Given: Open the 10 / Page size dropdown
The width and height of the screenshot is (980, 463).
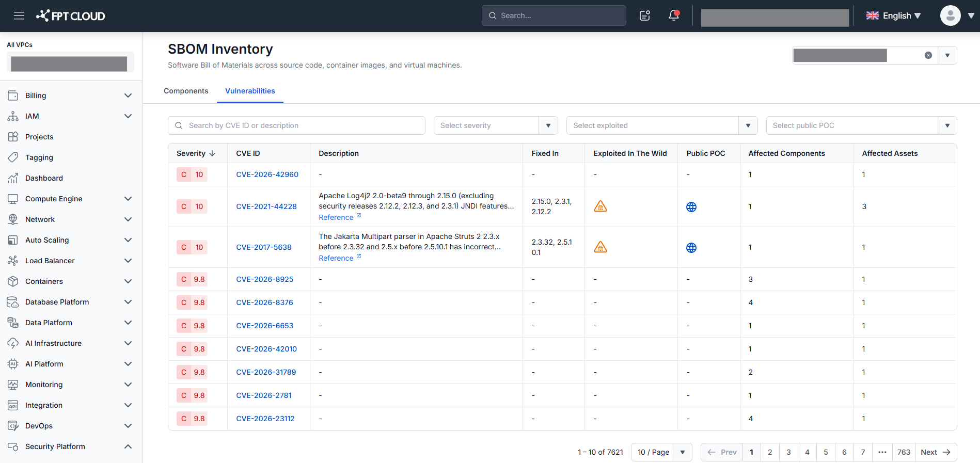Looking at the screenshot, I should tap(661, 452).
